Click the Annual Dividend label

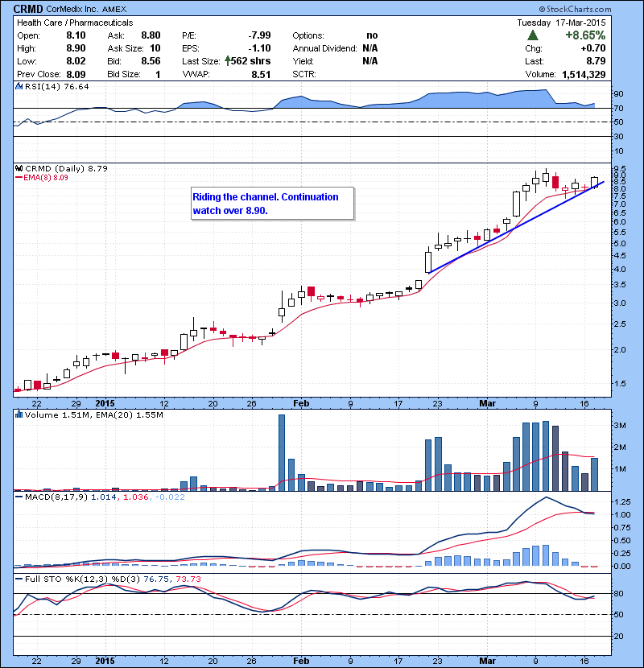pyautogui.click(x=324, y=48)
